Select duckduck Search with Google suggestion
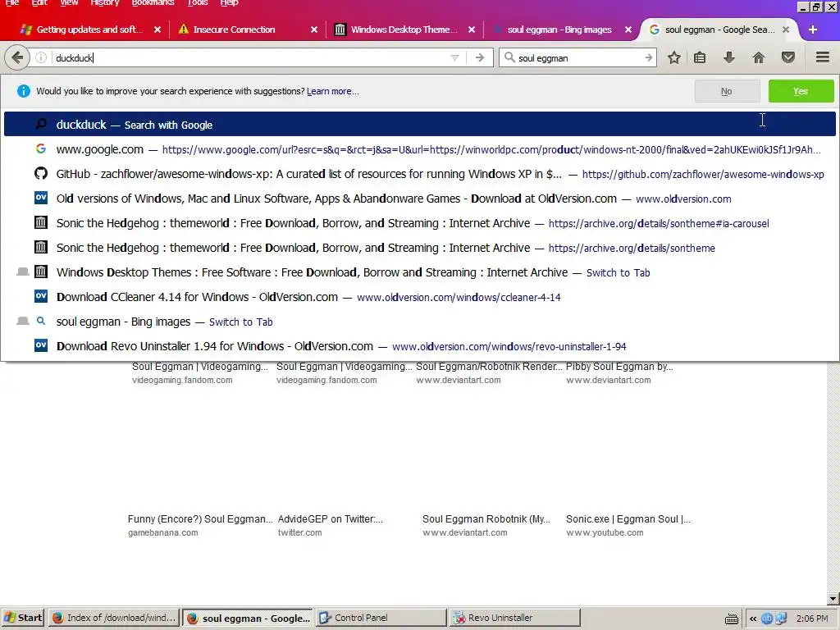The width and height of the screenshot is (840, 630). click(419, 125)
